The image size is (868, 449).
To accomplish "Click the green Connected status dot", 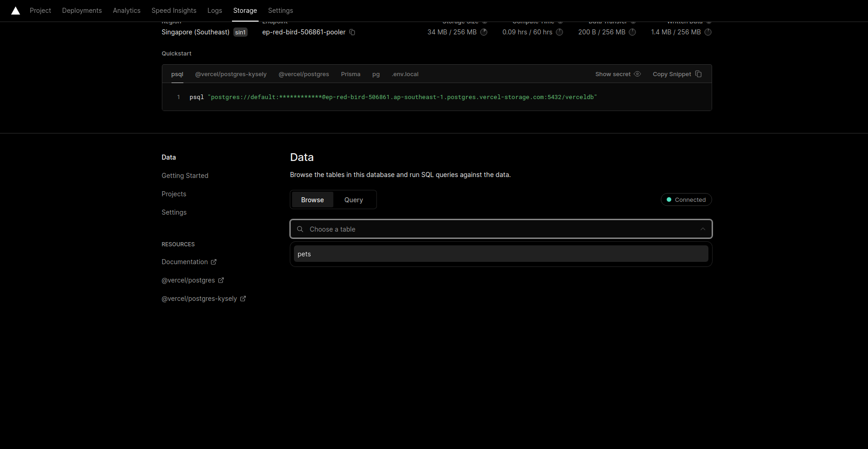I will [669, 200].
